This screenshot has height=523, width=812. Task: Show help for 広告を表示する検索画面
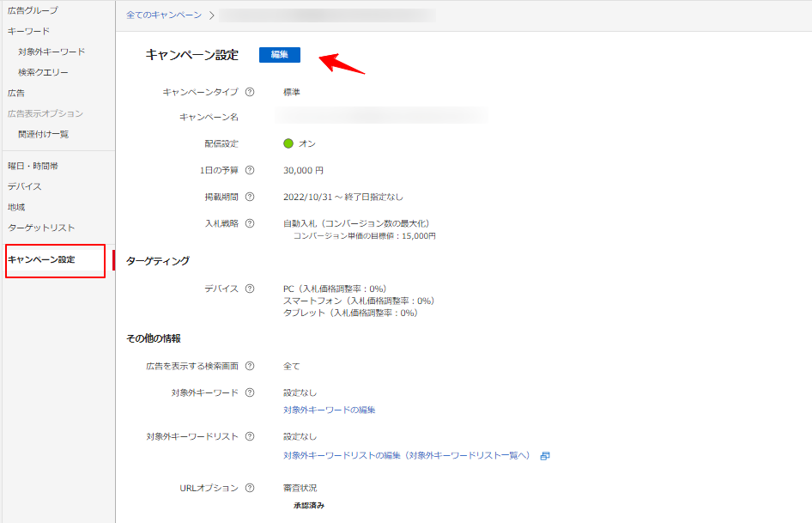pyautogui.click(x=250, y=366)
